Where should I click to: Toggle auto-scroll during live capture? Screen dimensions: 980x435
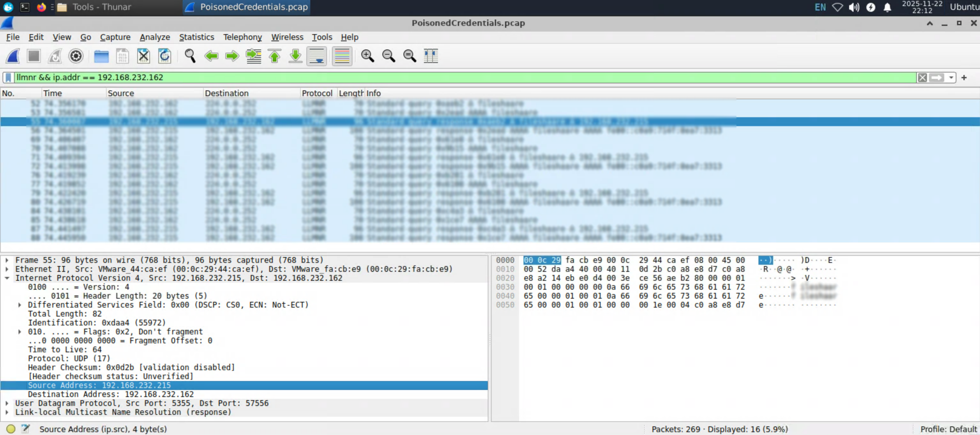[x=317, y=56]
